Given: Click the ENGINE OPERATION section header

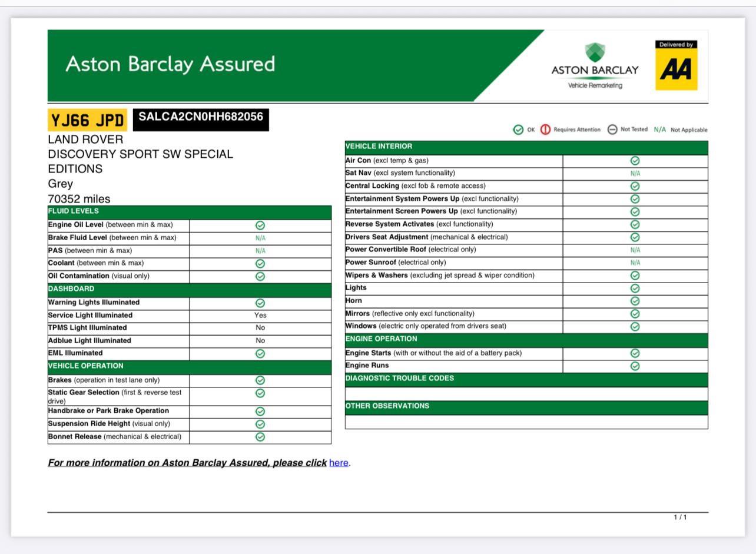Looking at the screenshot, I should click(x=526, y=340).
